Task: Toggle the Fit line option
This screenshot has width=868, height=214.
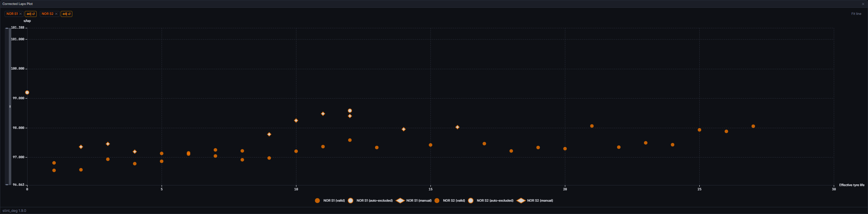Action: (856, 14)
